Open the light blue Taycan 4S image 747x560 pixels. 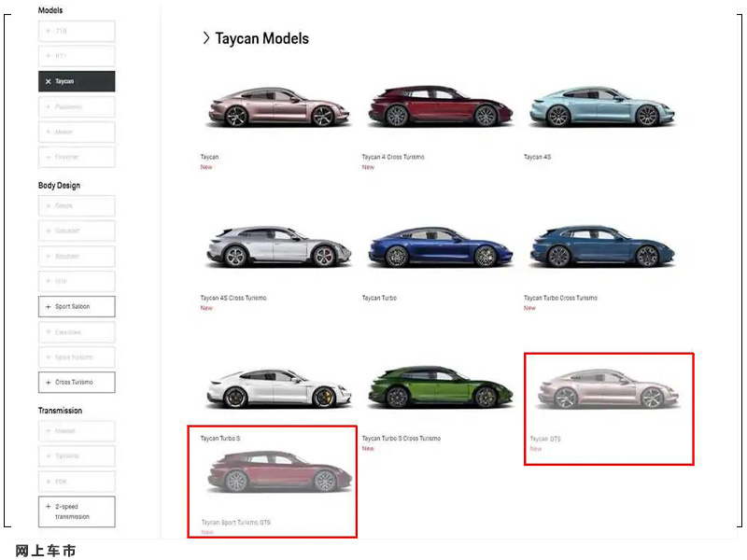601,106
